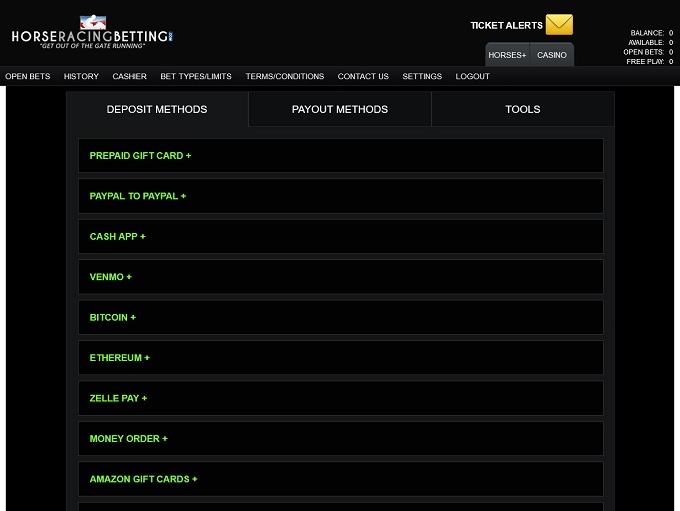Image resolution: width=680 pixels, height=511 pixels.
Task: Open the Zelle Pay section
Action: coord(118,398)
